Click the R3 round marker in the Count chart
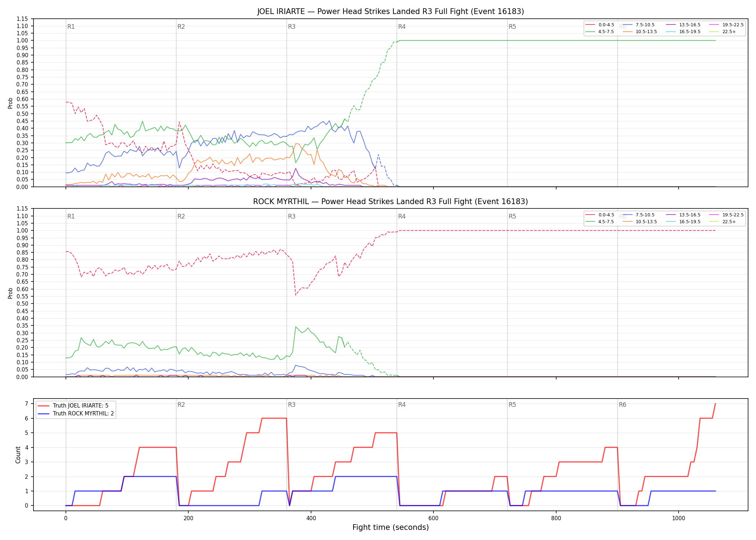The image size is (756, 540). click(292, 405)
